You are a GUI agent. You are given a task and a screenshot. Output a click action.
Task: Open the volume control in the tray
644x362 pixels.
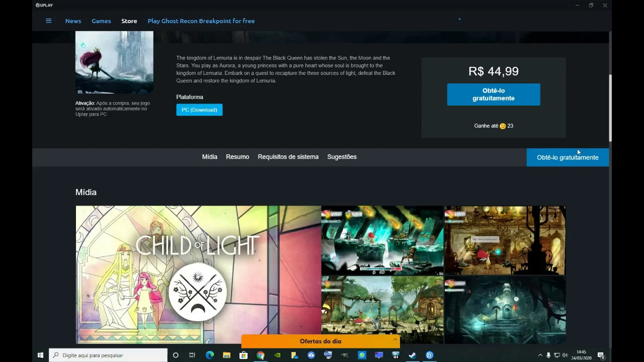[x=565, y=355]
